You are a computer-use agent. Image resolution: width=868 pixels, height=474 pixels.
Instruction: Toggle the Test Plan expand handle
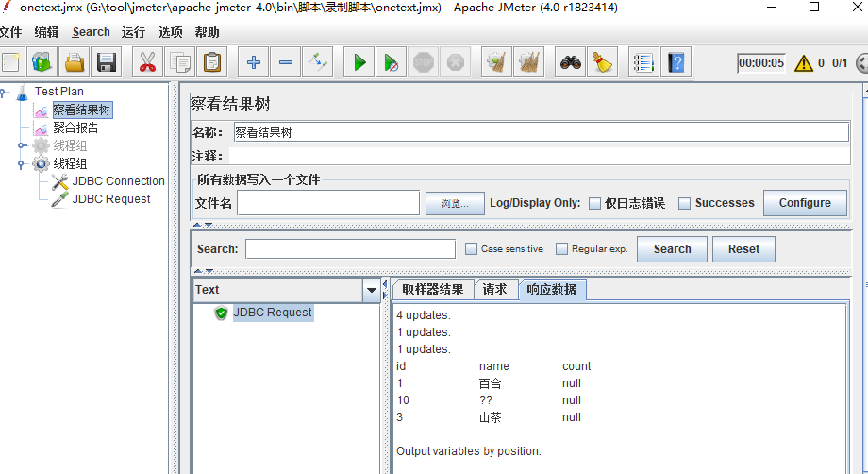click(4, 93)
